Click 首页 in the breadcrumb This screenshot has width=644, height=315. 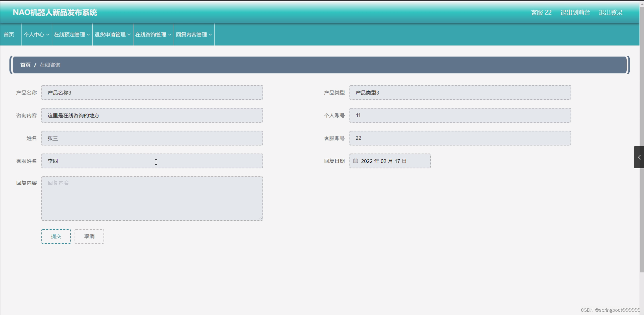click(x=25, y=65)
